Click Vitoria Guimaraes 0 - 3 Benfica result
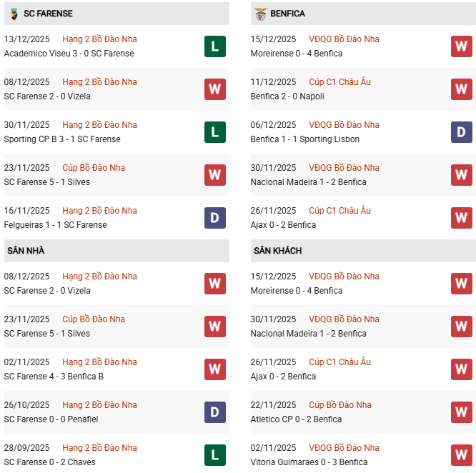Viewport: 476px width, 473px height. pyautogui.click(x=311, y=462)
